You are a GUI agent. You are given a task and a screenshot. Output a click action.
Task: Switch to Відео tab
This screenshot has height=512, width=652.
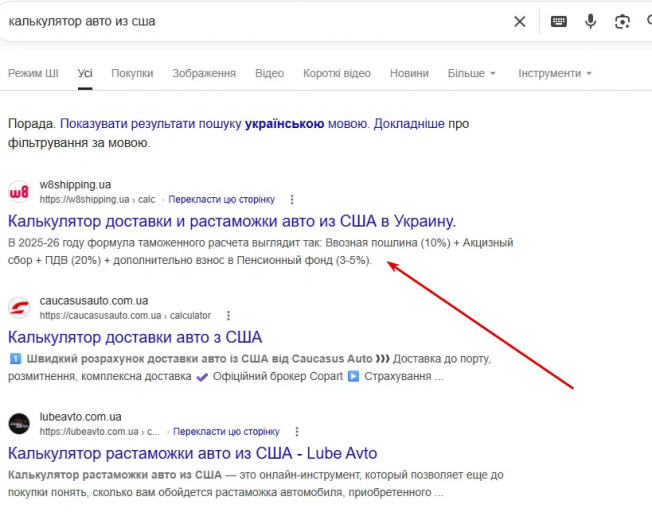pos(269,73)
